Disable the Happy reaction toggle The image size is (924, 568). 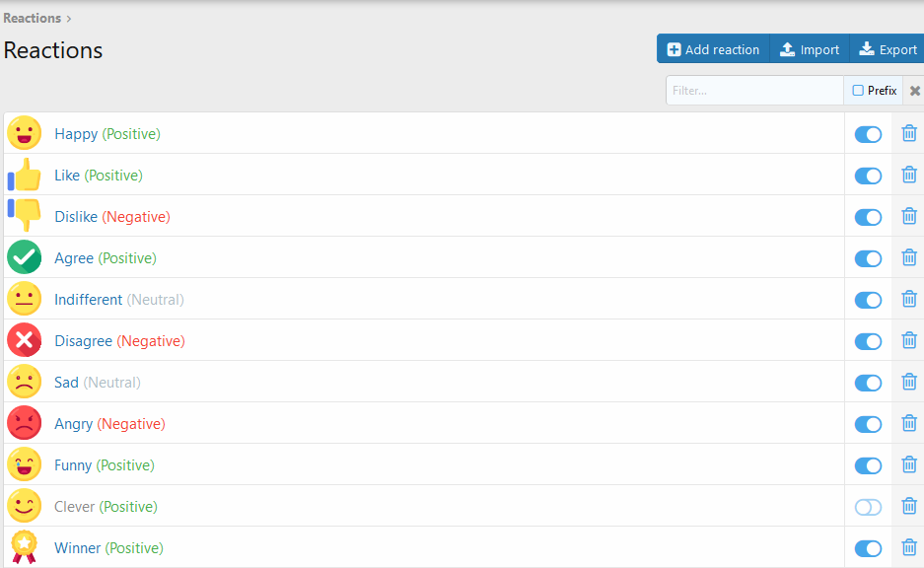(868, 134)
